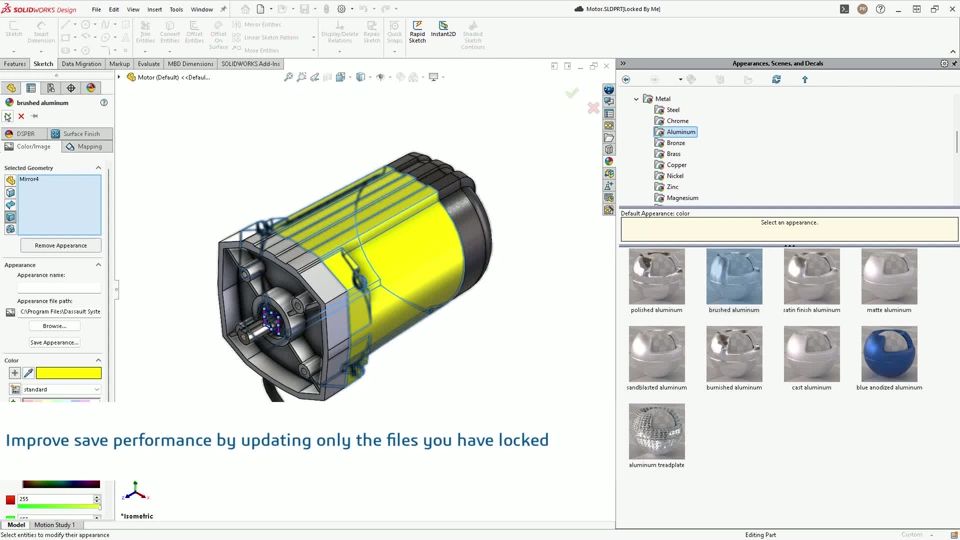Collapse the task pane with double chevron

(x=623, y=64)
